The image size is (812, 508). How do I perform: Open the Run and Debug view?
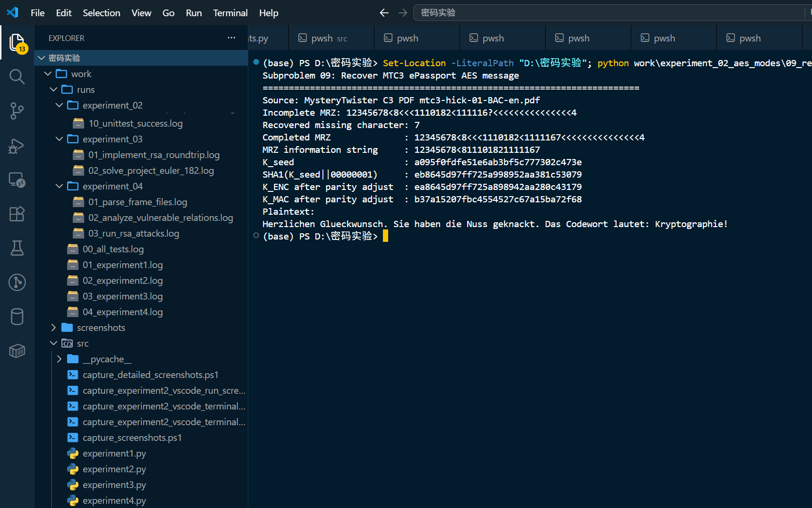17,146
